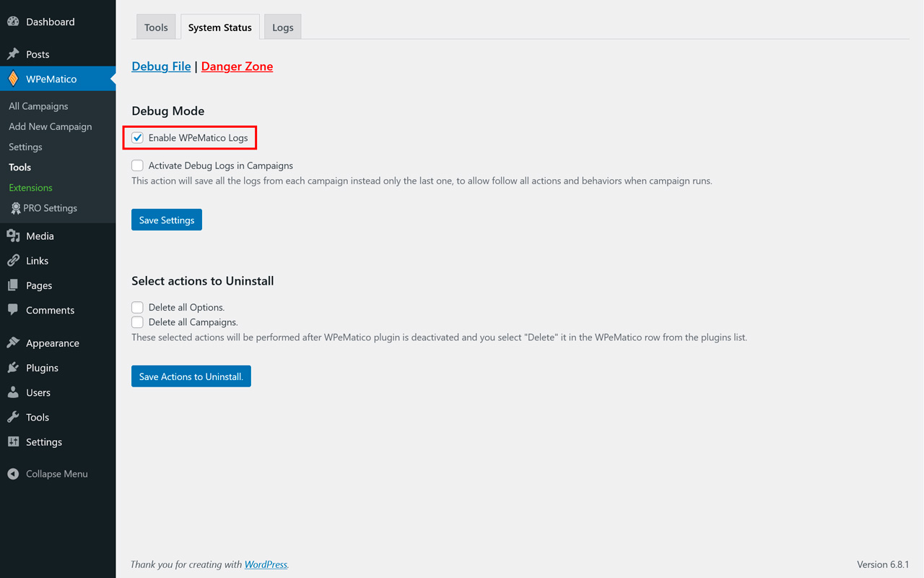Open All Campaigns submenu item
Screen dimensions: 924x578
38,106
